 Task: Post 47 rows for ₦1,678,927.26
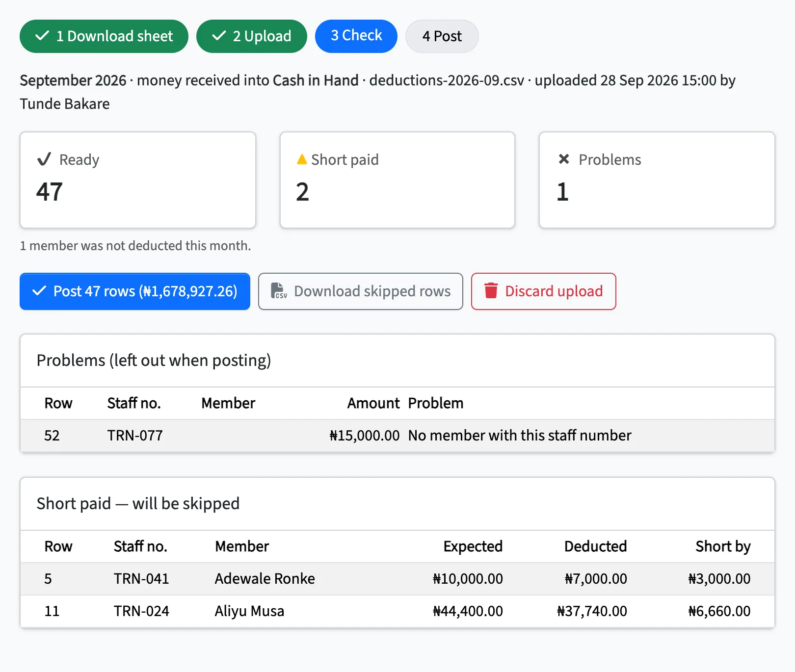[x=135, y=291]
